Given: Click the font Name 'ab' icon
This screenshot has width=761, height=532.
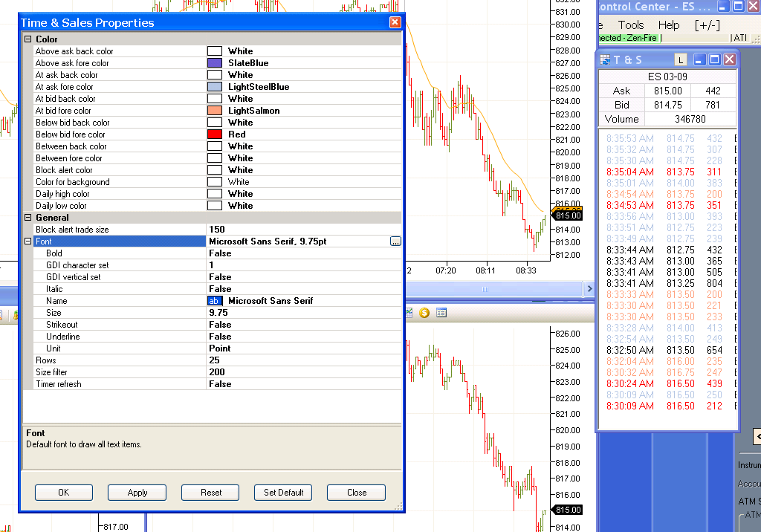Looking at the screenshot, I should [x=215, y=301].
